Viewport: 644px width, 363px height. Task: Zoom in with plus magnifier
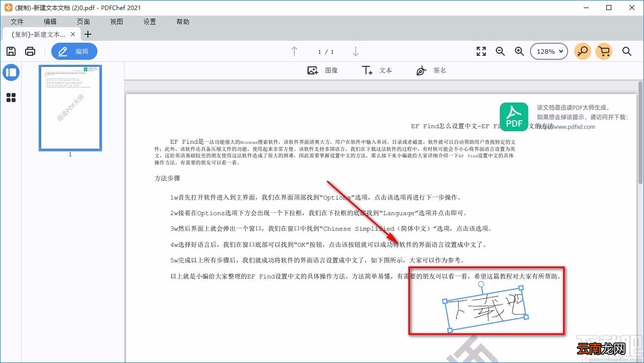[x=519, y=51]
